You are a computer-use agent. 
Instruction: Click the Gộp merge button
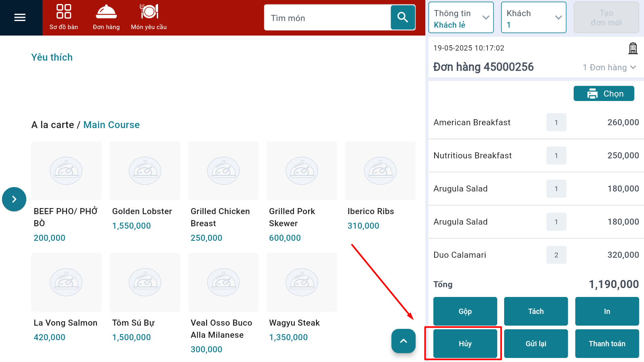[x=465, y=311]
